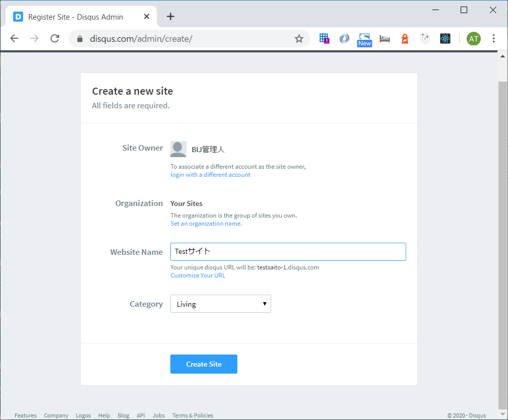Open Logos footer link
This screenshot has width=508, height=420.
pos(83,415)
